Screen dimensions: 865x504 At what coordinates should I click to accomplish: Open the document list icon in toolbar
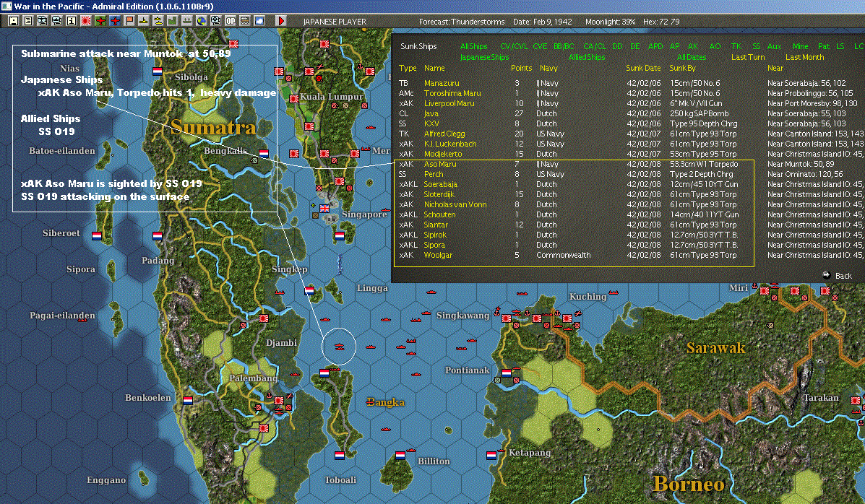28,21
